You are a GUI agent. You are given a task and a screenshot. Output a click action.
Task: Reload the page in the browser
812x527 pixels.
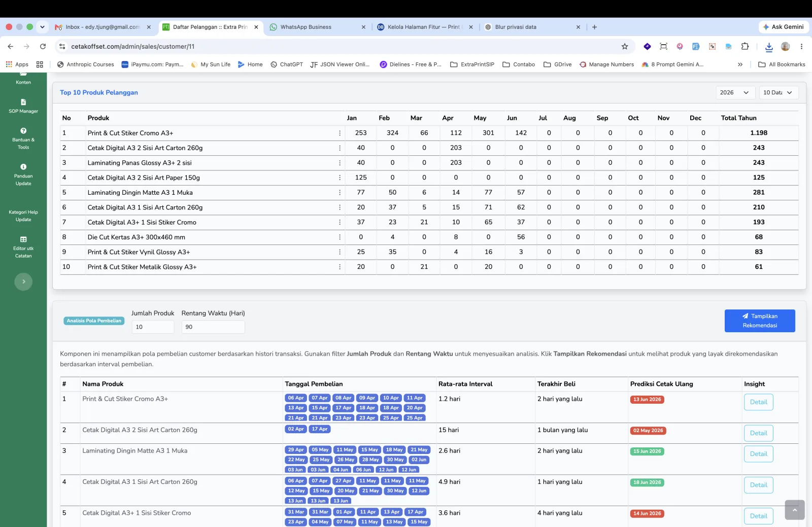click(x=43, y=46)
